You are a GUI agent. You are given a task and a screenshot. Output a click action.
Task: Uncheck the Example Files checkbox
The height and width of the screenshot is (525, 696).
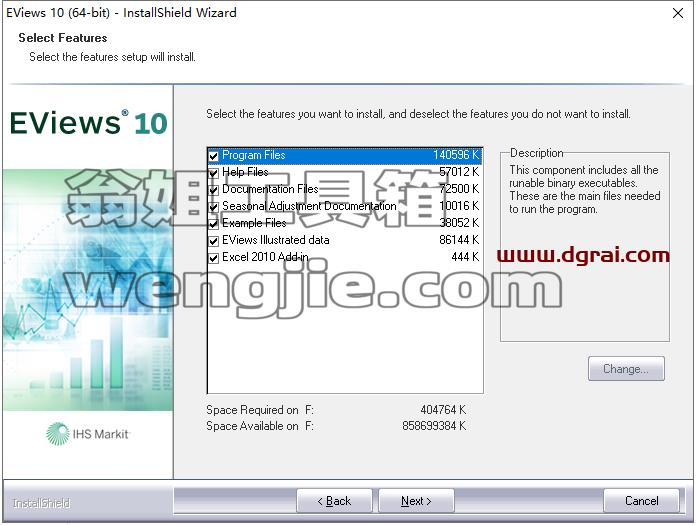(214, 224)
